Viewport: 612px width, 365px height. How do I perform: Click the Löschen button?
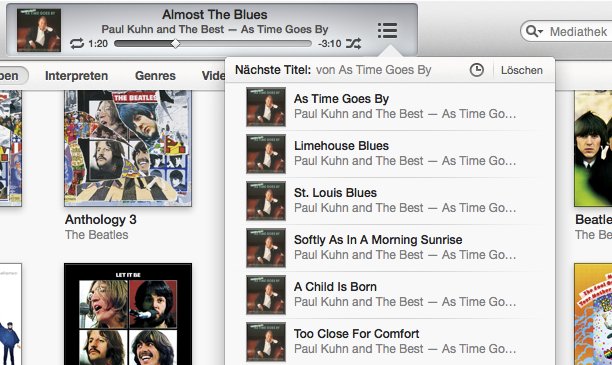(x=522, y=70)
